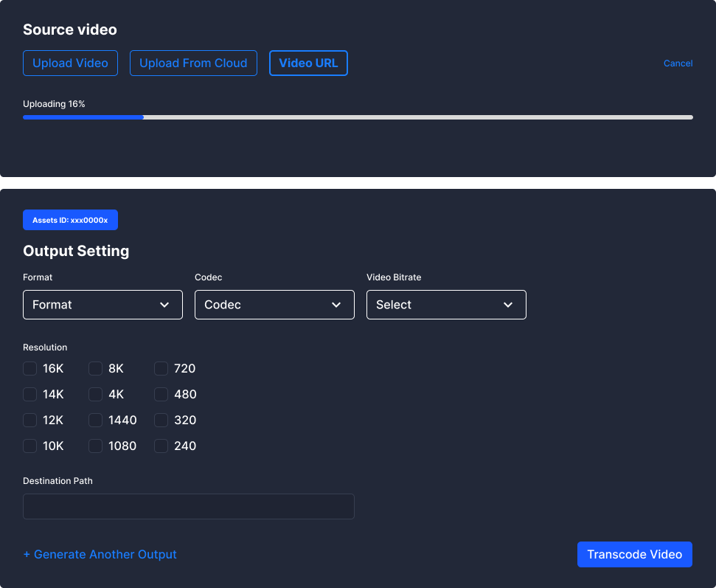The width and height of the screenshot is (716, 588).
Task: Toggle the 1080 resolution checkbox
Action: 96,446
